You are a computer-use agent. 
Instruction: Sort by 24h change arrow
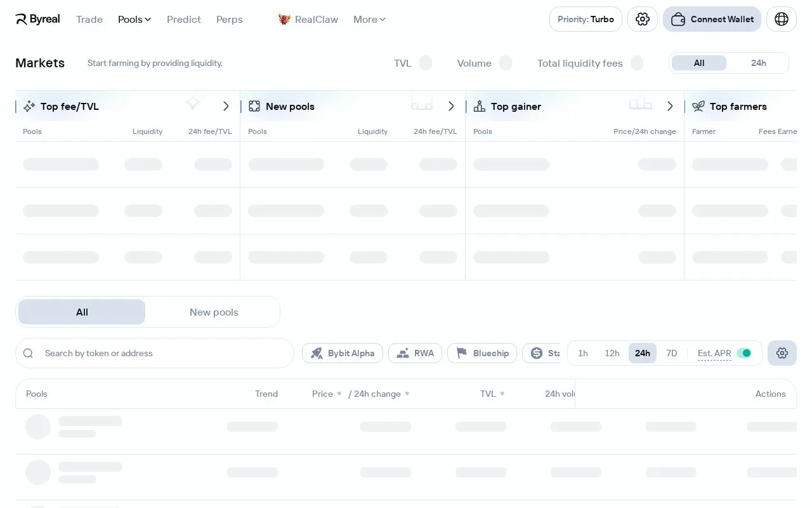[x=407, y=394]
